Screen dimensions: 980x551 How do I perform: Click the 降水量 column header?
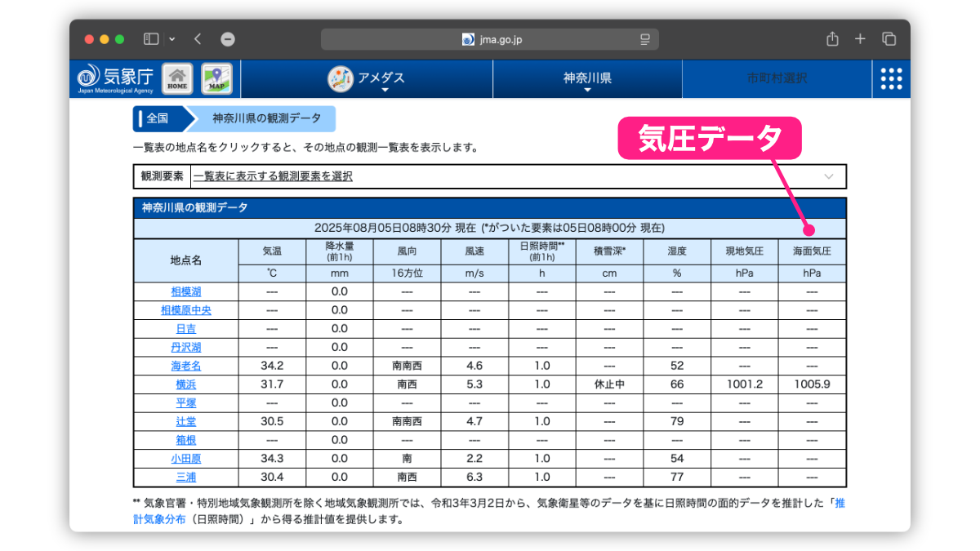[340, 252]
